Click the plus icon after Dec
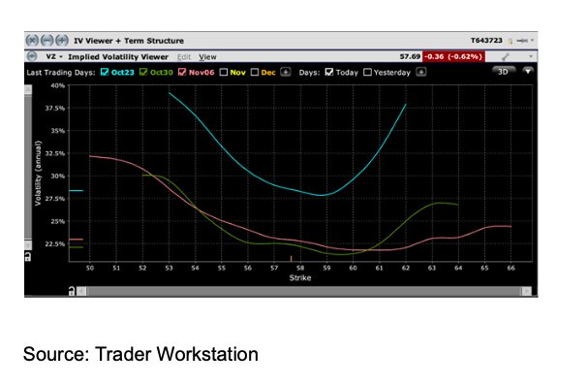This screenshot has height=385, width=588. (286, 72)
